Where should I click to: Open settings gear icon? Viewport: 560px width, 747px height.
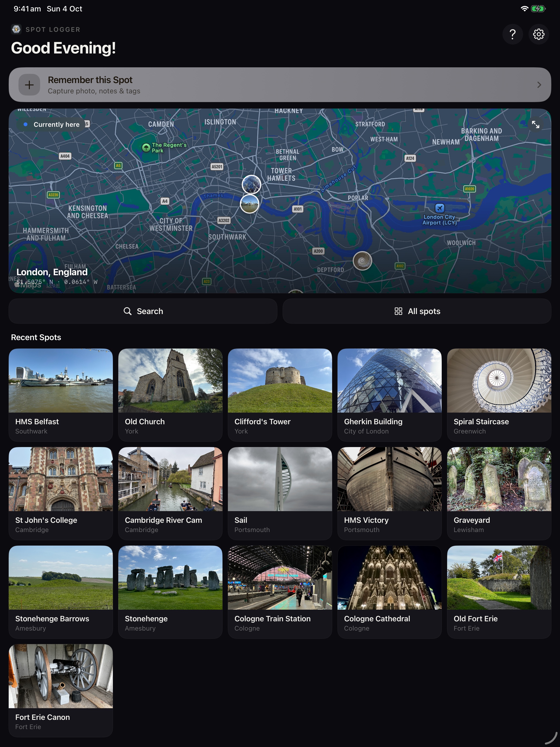coord(538,34)
